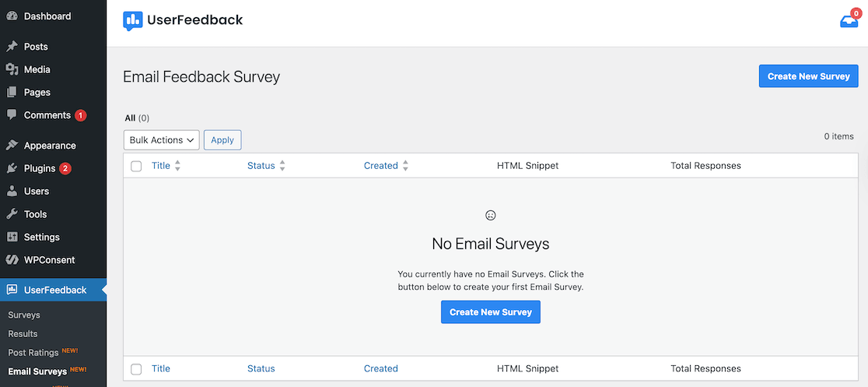This screenshot has width=868, height=387.
Task: Select the UserFeedback menu item
Action: pos(53,290)
